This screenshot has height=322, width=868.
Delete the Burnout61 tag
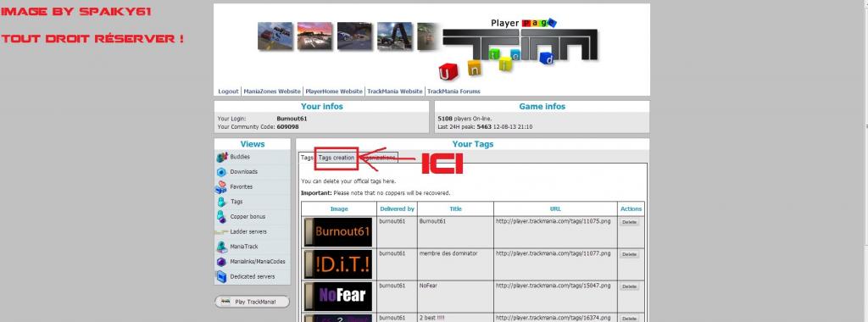click(629, 222)
